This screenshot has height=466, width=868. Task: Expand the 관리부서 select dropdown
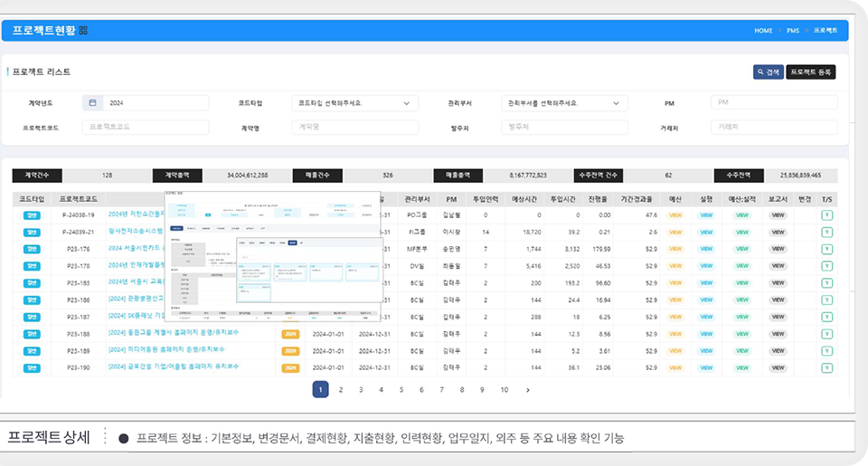(564, 103)
